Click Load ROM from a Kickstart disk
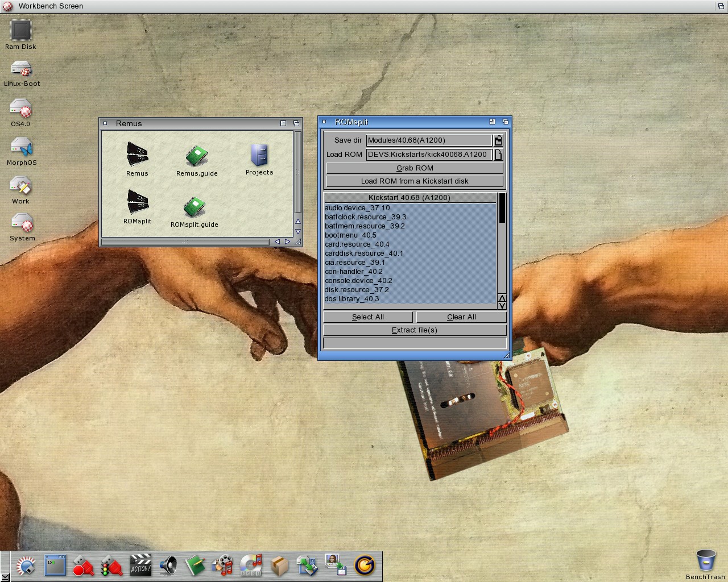 415,181
